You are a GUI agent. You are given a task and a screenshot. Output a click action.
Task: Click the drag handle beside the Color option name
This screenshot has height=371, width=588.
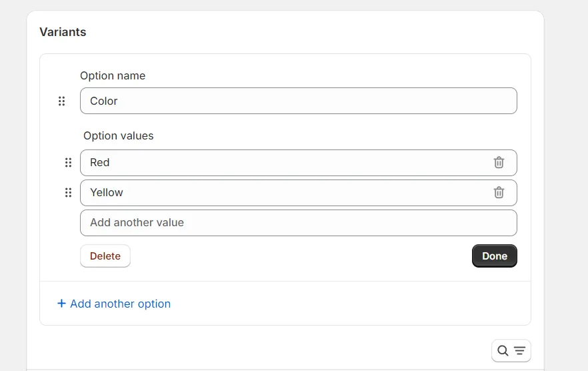(x=61, y=101)
